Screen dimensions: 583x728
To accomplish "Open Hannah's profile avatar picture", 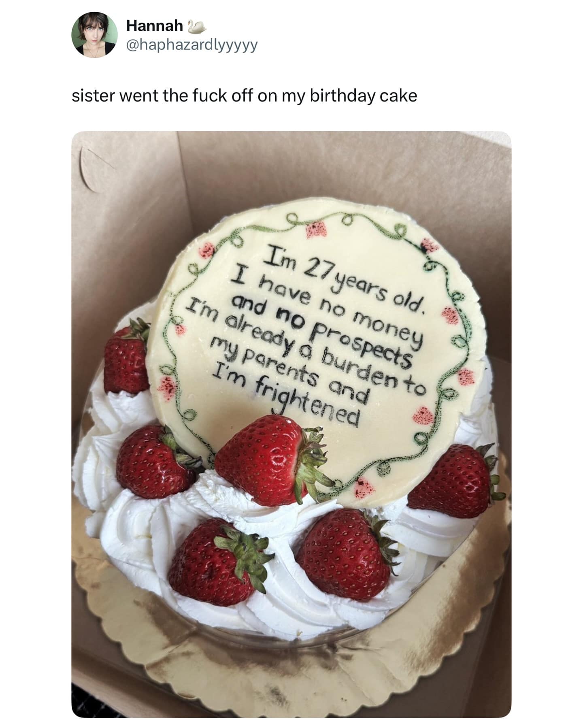I will click(94, 35).
